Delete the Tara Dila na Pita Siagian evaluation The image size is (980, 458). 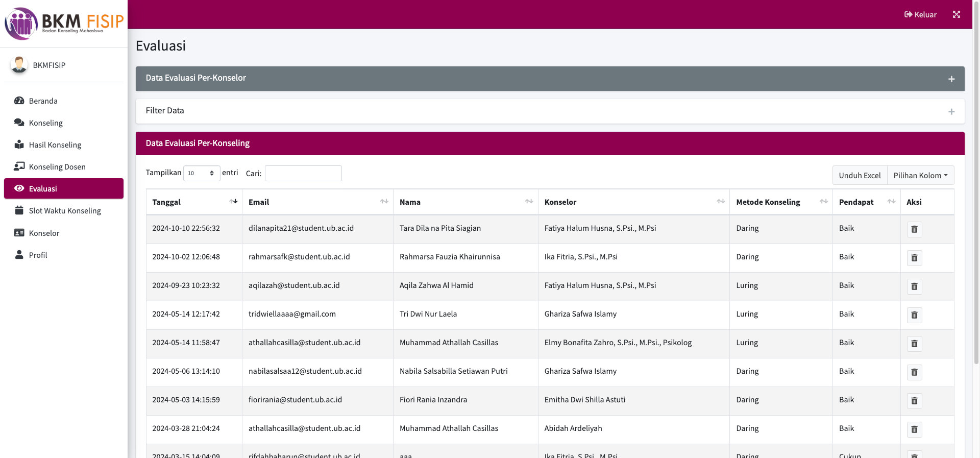click(x=914, y=229)
